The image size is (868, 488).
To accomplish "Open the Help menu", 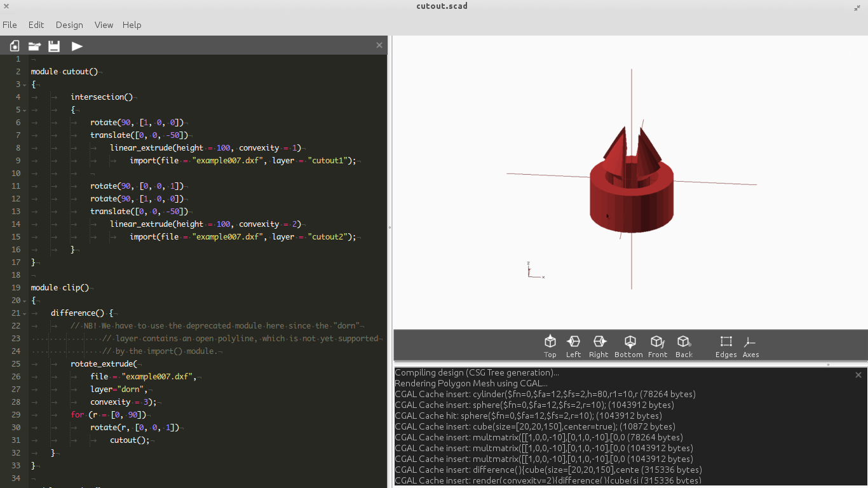I will pyautogui.click(x=132, y=25).
